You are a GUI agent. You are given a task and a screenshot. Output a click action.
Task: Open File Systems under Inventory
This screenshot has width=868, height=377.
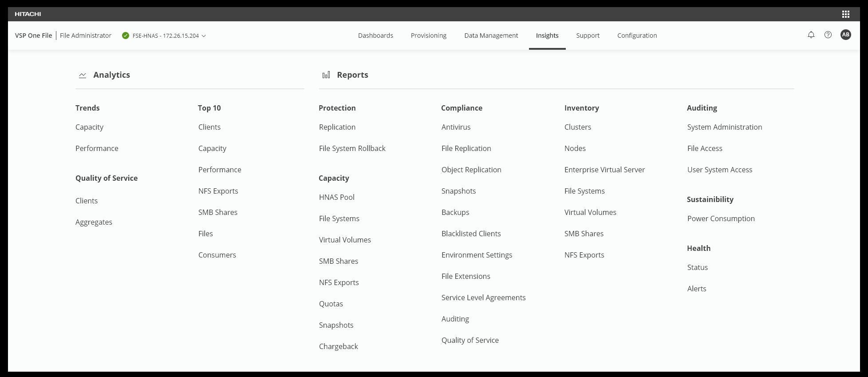[584, 191]
